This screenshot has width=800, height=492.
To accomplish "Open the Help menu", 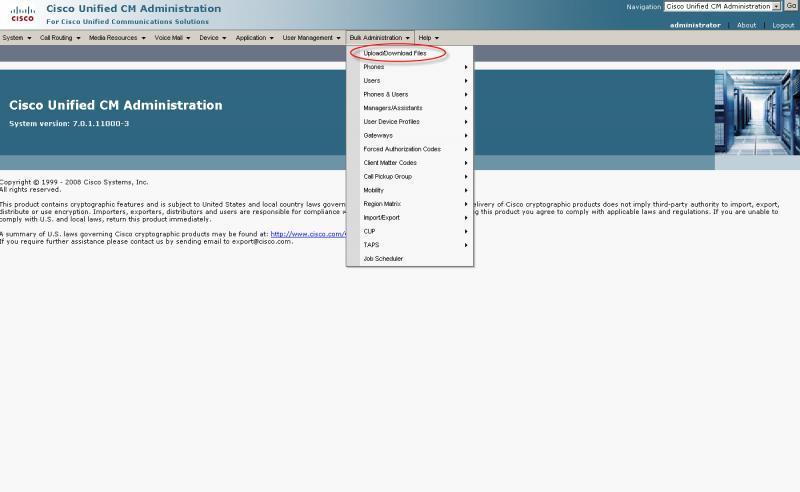I will pos(428,38).
